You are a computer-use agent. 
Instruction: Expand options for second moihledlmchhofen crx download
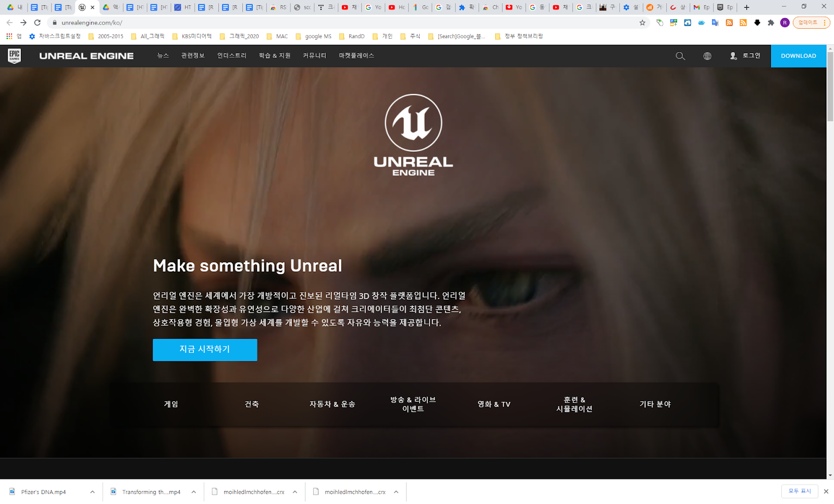[396, 491]
